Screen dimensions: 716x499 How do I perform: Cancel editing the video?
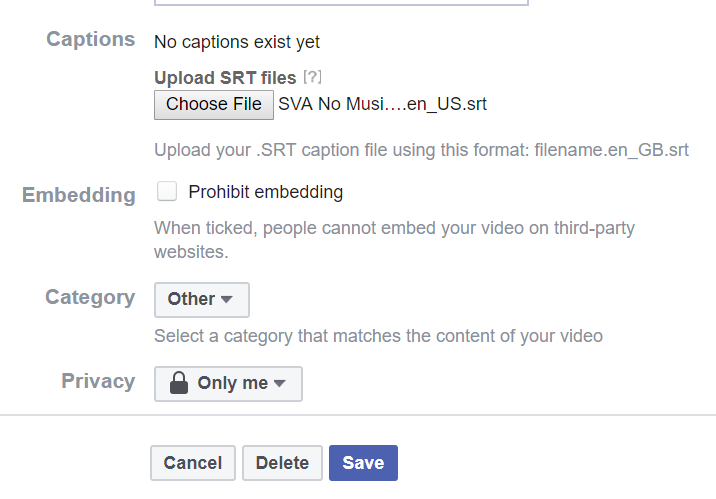click(x=193, y=463)
